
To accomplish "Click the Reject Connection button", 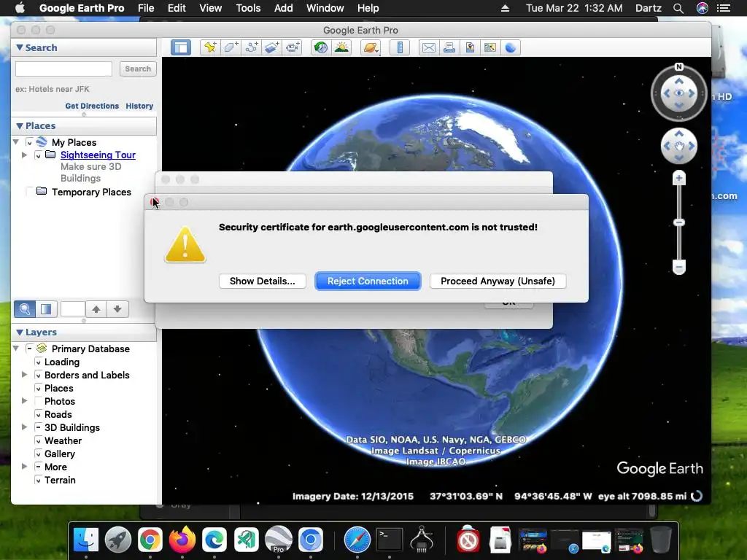I will click(x=368, y=281).
